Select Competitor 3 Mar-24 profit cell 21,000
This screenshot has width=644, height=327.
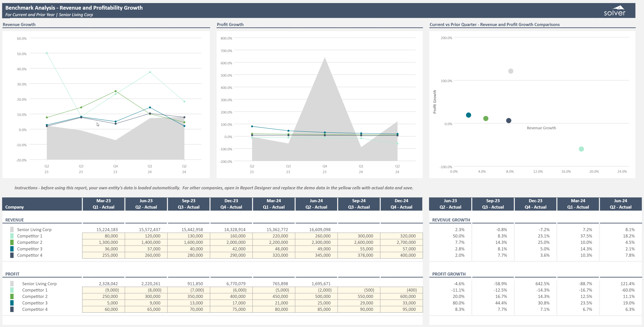click(x=274, y=303)
